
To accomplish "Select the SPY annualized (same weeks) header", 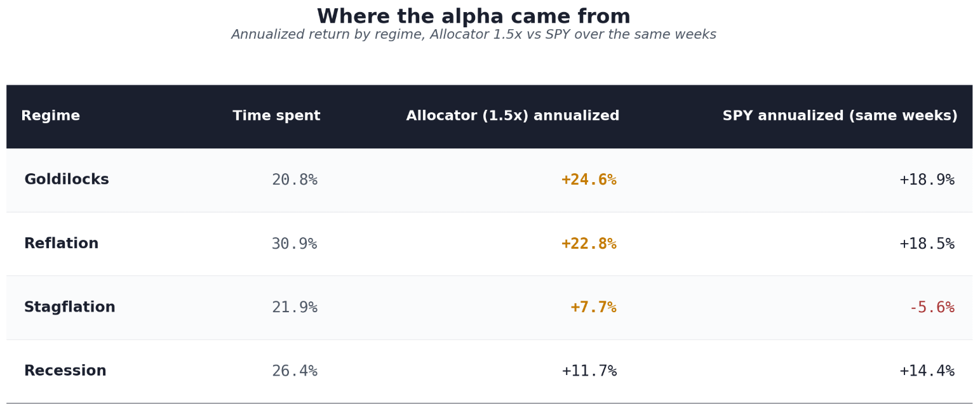I will [x=840, y=116].
